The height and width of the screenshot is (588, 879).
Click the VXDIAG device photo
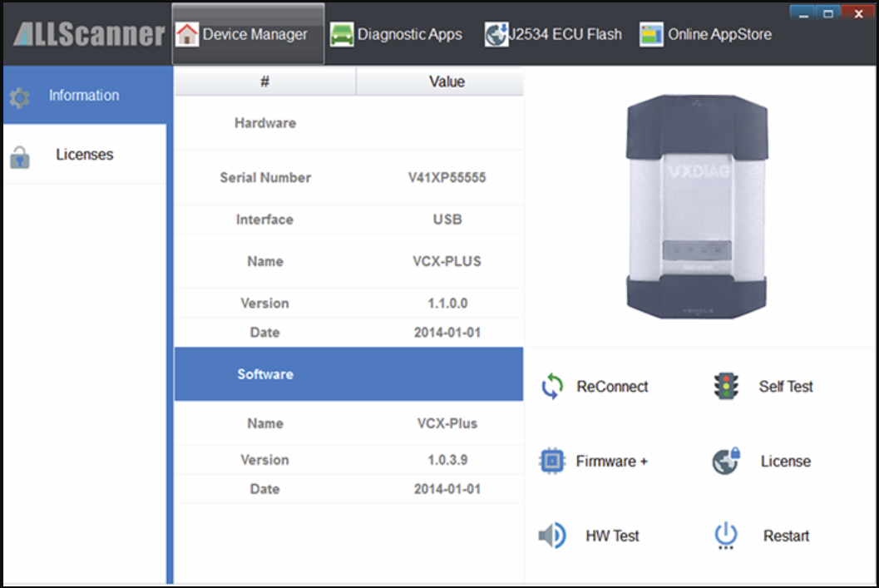click(699, 204)
